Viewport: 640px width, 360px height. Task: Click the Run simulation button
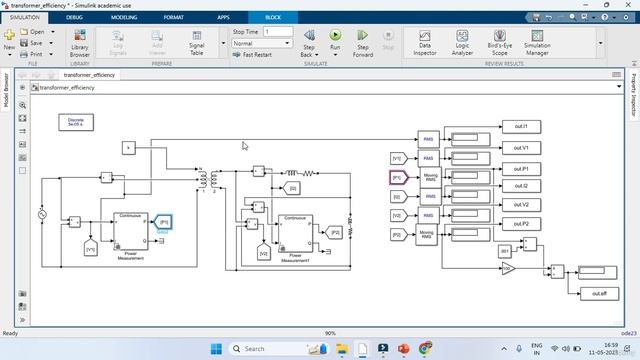[335, 35]
